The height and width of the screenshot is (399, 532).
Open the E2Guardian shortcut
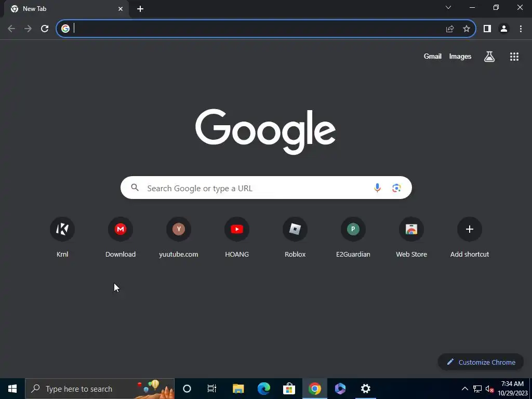(x=353, y=237)
